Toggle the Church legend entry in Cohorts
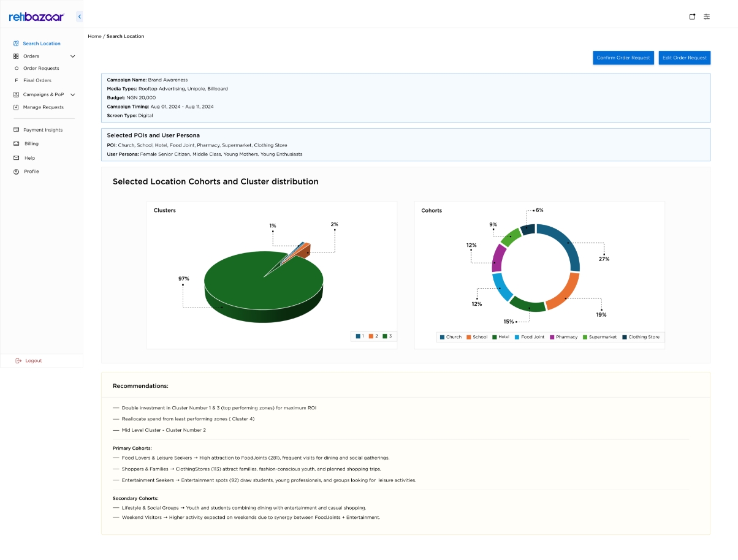The width and height of the screenshot is (738, 560). (x=451, y=337)
